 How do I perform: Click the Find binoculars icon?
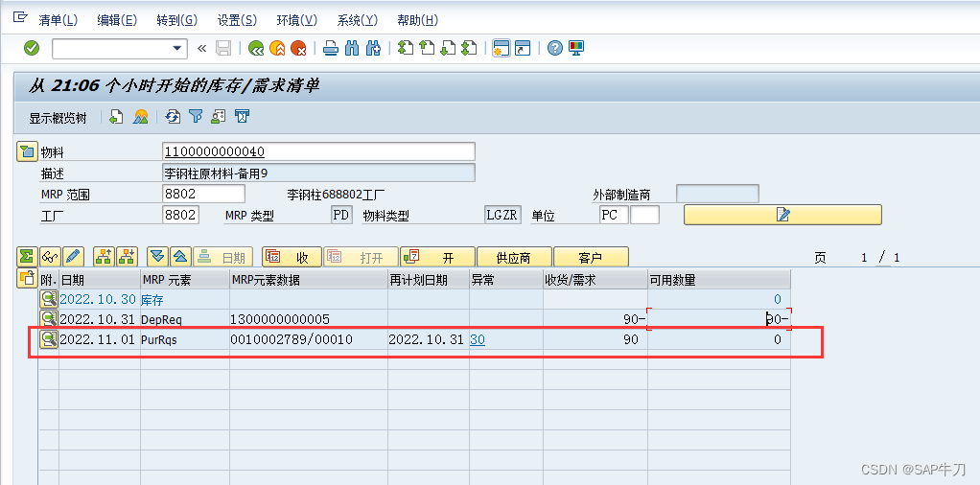(352, 48)
